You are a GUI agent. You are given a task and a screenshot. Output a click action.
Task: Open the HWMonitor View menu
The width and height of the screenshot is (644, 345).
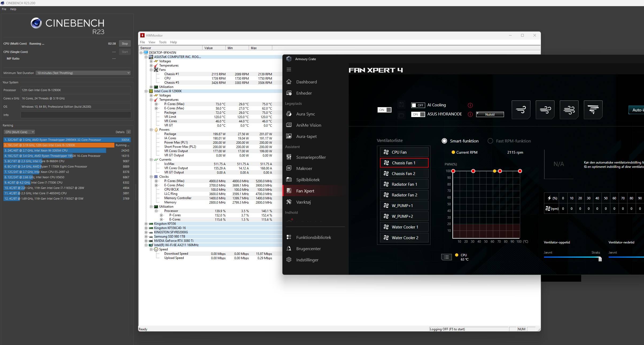pyautogui.click(x=152, y=42)
